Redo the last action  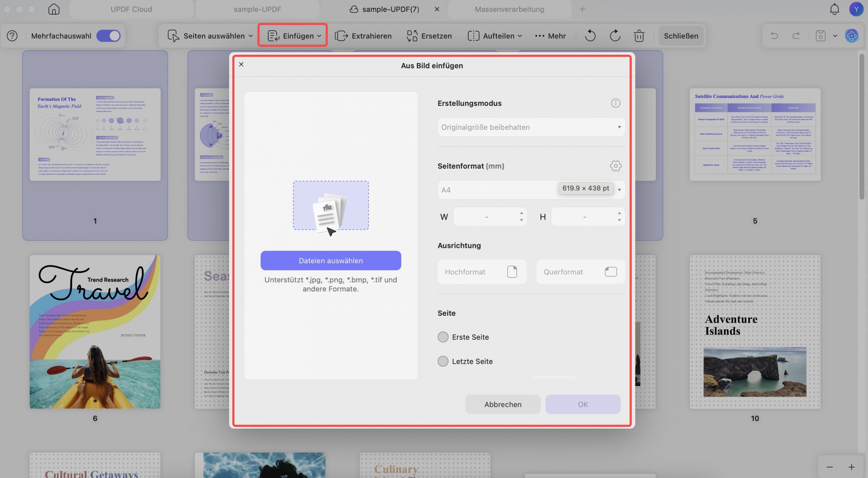[796, 36]
